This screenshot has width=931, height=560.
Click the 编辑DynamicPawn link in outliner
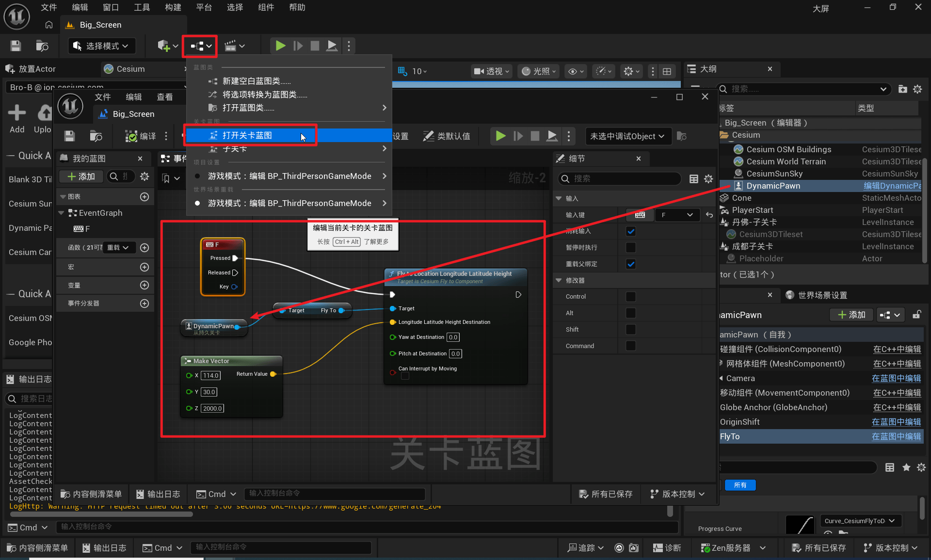point(892,186)
